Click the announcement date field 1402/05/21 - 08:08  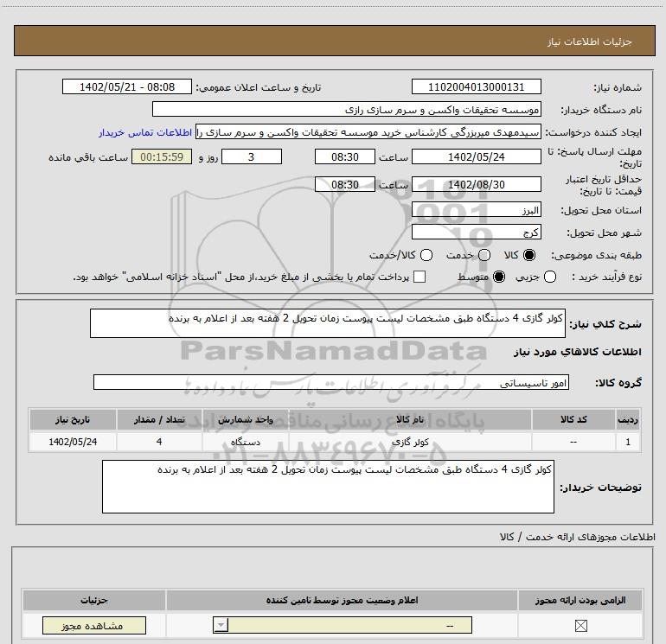(x=127, y=87)
